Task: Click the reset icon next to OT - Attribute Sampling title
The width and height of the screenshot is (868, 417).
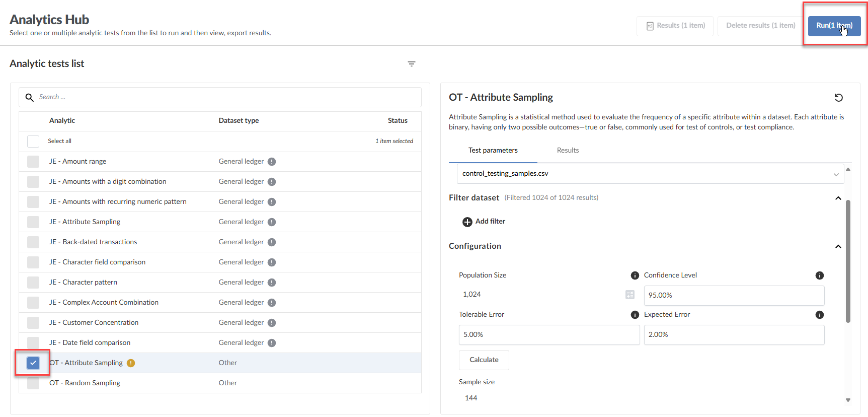Action: [x=838, y=98]
